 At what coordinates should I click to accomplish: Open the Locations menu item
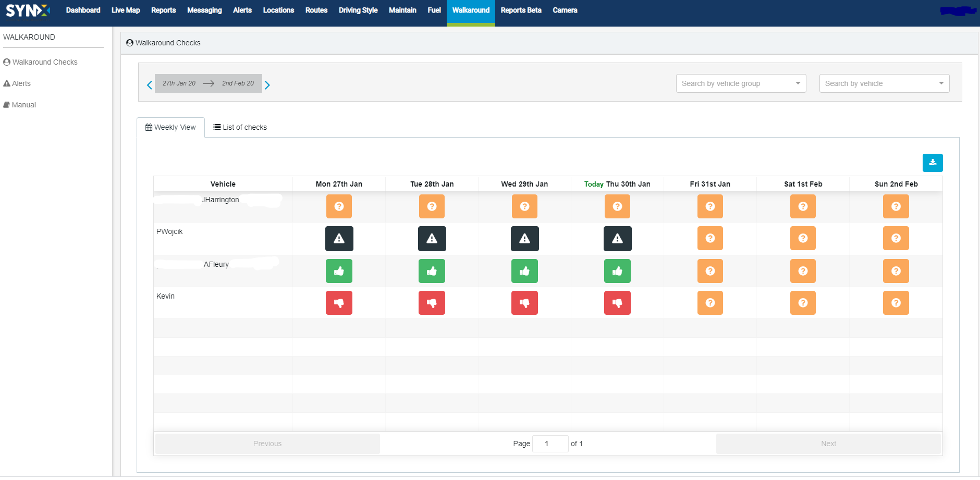[x=278, y=10]
